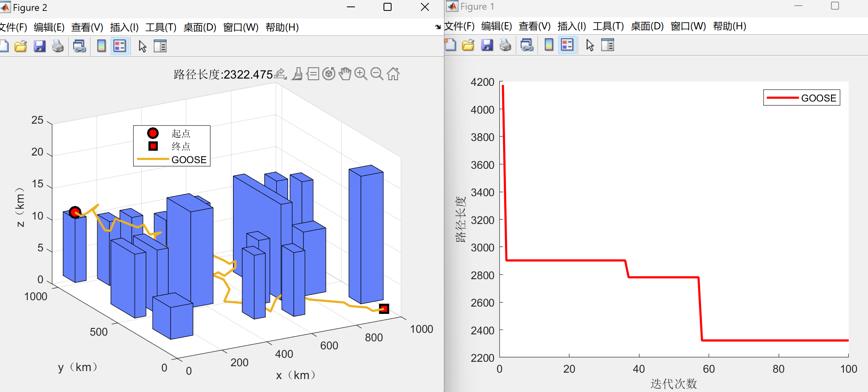Viewport: 868px width, 392px height.
Task: Toggle Insert Legend button in Figure 2 toolbar
Action: pos(120,46)
